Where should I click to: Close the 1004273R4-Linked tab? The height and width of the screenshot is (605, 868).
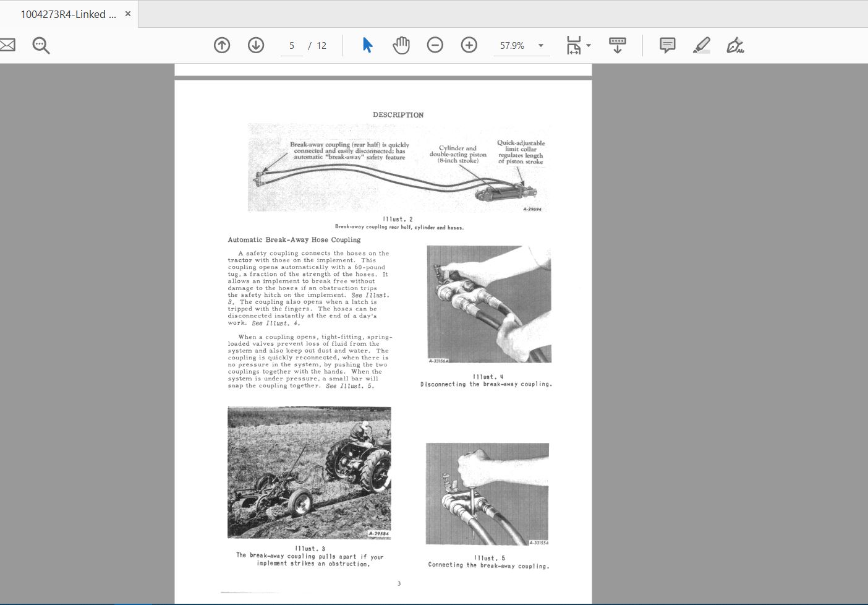point(128,14)
